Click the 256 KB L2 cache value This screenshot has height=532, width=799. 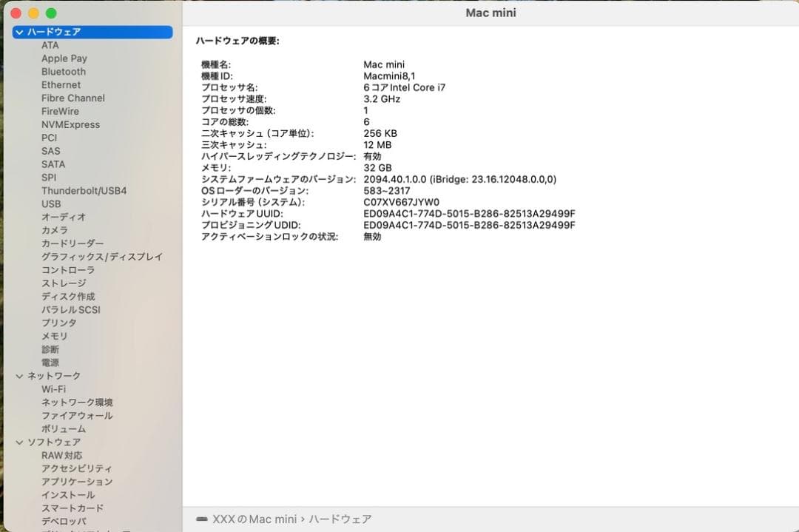[380, 133]
